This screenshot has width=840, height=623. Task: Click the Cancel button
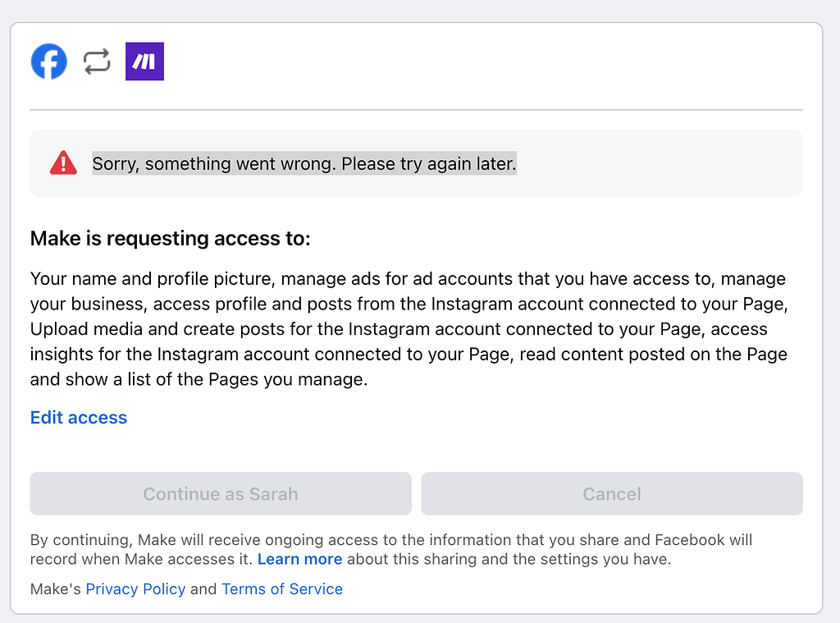coord(611,493)
